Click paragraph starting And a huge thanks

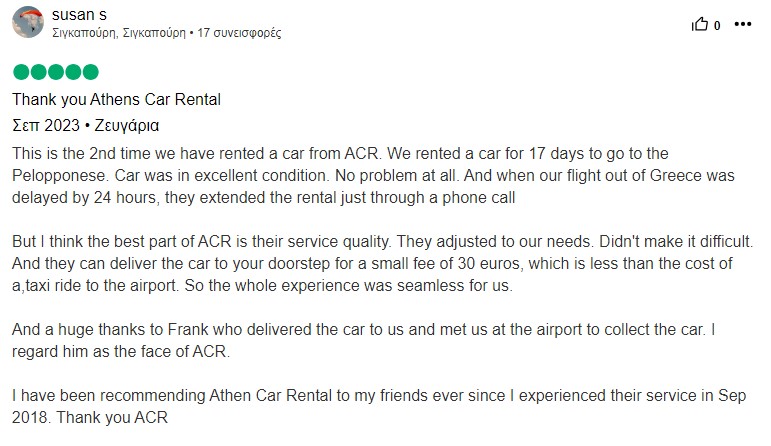pos(363,340)
